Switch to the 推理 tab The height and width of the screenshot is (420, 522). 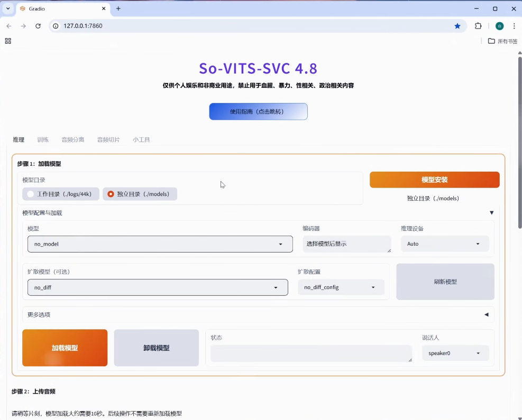[x=19, y=139]
